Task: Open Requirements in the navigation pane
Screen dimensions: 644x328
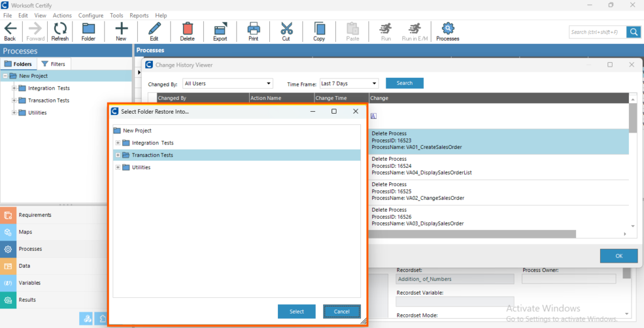Action: [53, 215]
